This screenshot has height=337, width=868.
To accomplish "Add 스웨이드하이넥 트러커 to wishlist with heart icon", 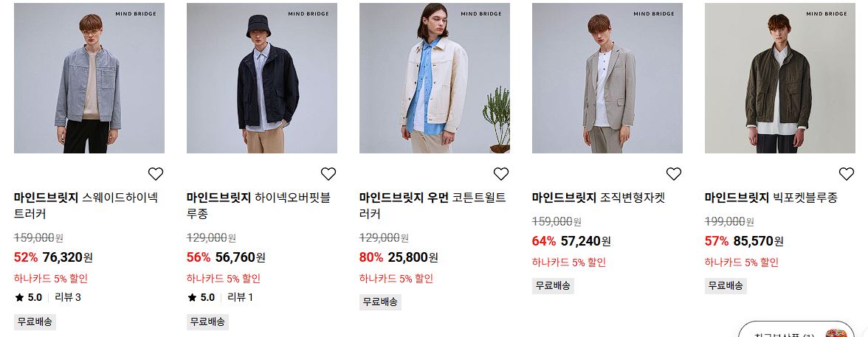I will (x=156, y=174).
